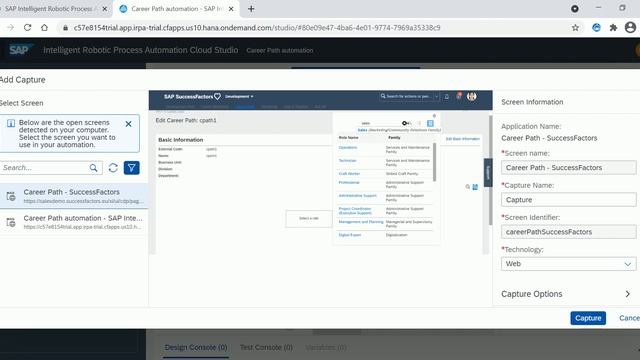This screenshot has height=360, width=640.
Task: Close the SAP Intelligent Robotic Process tab
Action: coord(104,9)
